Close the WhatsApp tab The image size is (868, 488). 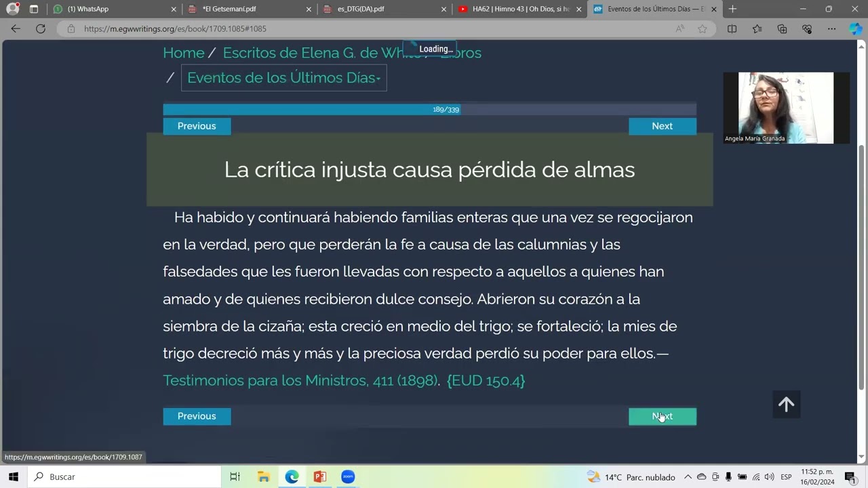click(174, 9)
